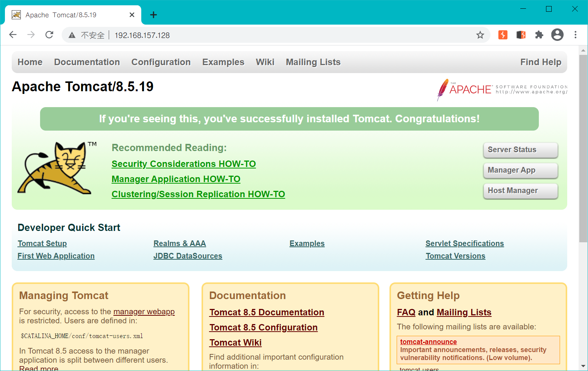
Task: Click the Server Status button
Action: 521,150
